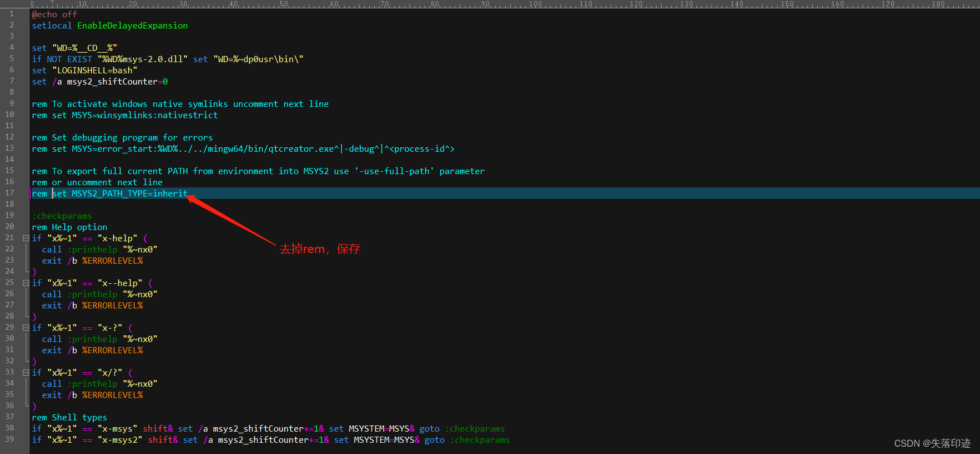Click "%WD%msys-2.0.dll" string on line 5
This screenshot has width=980, height=454.
143,59
